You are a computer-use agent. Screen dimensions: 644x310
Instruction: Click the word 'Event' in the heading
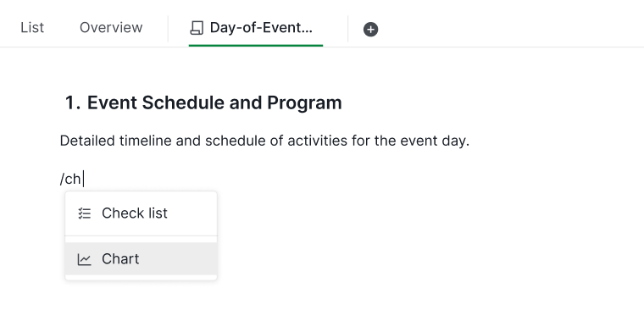tap(112, 102)
